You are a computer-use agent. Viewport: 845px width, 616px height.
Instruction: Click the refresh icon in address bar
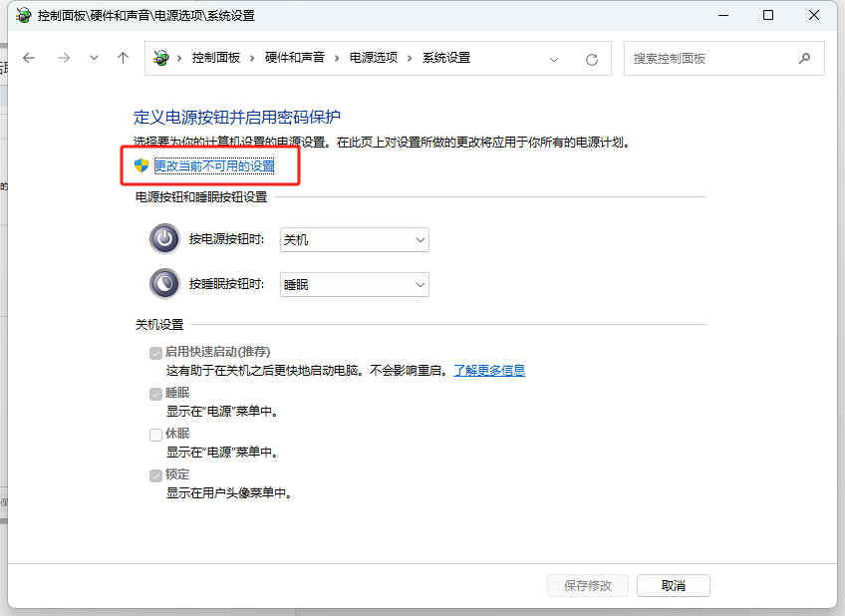click(592, 60)
